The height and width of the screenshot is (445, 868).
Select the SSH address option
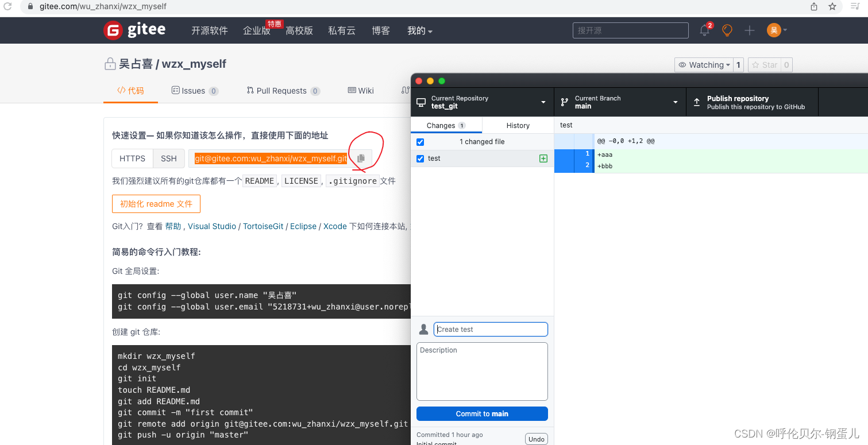click(x=169, y=158)
